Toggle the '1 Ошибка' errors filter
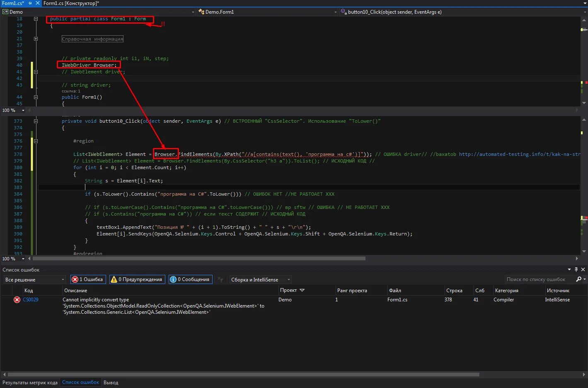This screenshot has width=588, height=388. click(x=88, y=279)
